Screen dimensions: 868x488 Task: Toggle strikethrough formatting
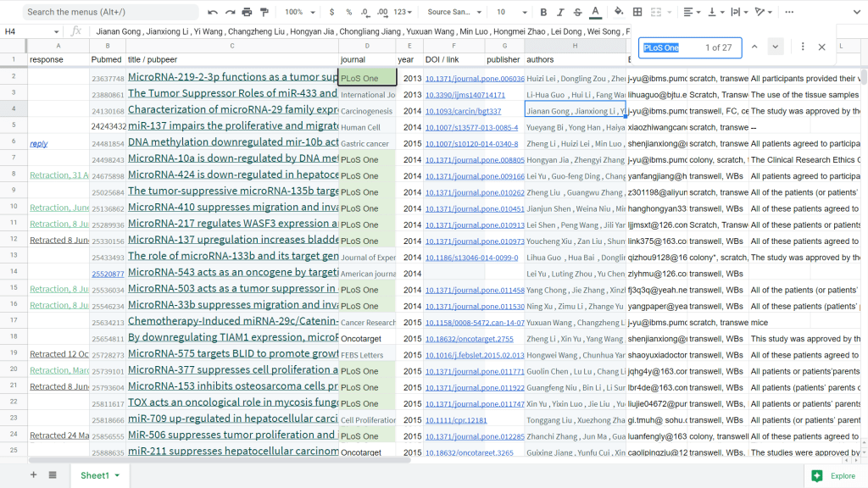tap(577, 12)
